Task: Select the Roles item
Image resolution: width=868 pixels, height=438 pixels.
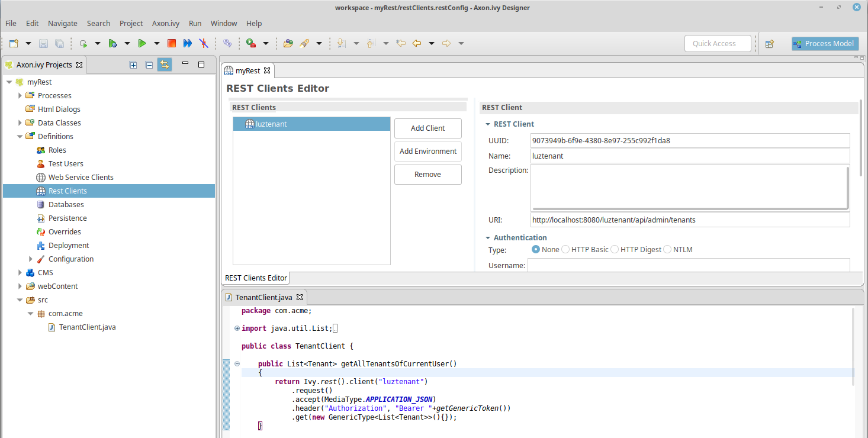Action: [x=57, y=150]
